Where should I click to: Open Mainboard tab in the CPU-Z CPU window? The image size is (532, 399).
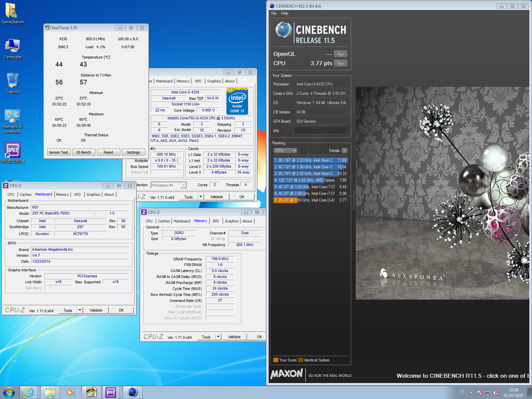(164, 81)
